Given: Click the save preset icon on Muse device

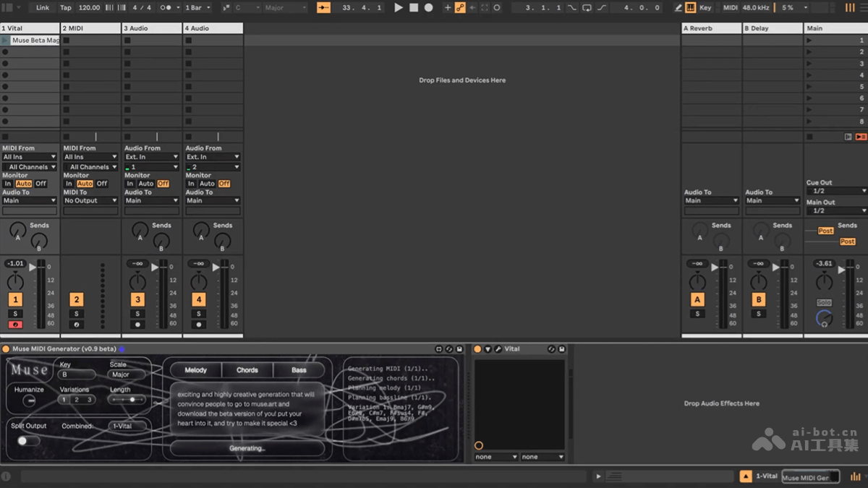Looking at the screenshot, I should click(x=459, y=349).
